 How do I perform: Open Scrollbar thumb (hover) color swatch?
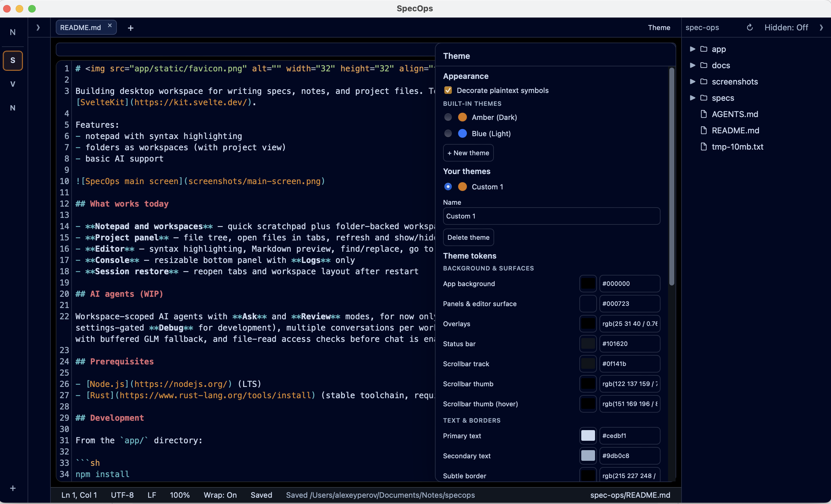[588, 404]
